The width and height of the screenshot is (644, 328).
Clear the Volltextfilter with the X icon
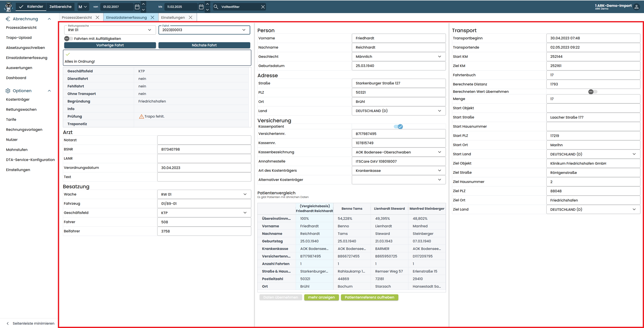point(263,7)
